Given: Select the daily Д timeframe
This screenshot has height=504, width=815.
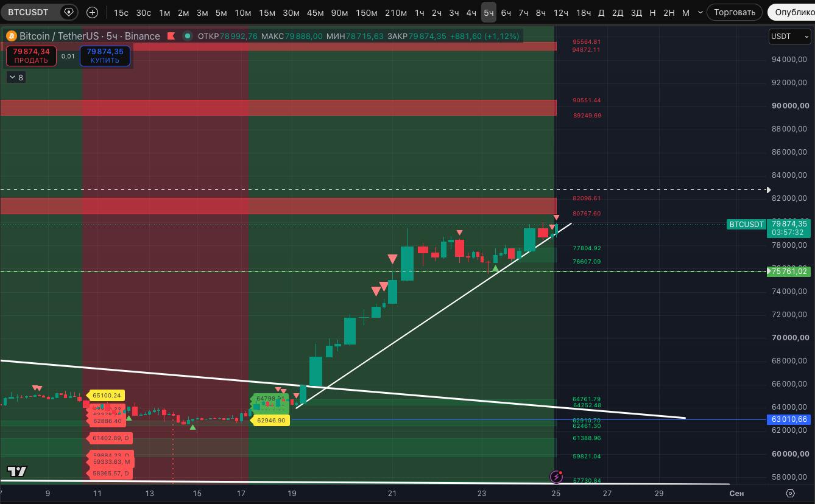Looking at the screenshot, I should [x=601, y=13].
